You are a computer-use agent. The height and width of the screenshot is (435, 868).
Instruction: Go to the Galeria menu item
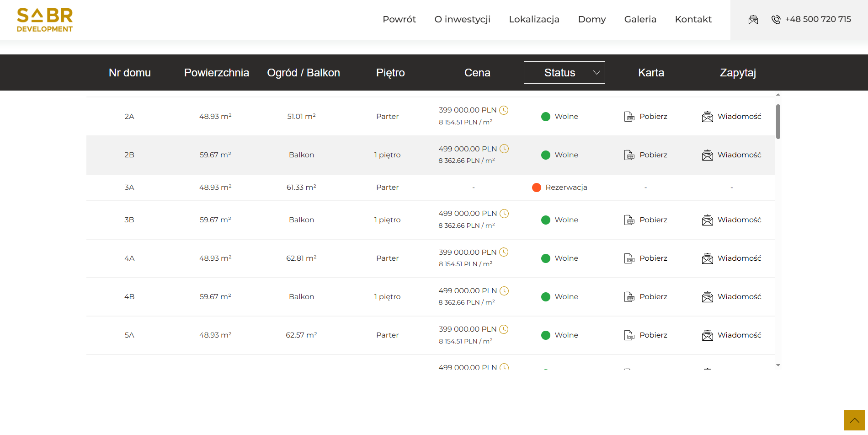pyautogui.click(x=640, y=19)
